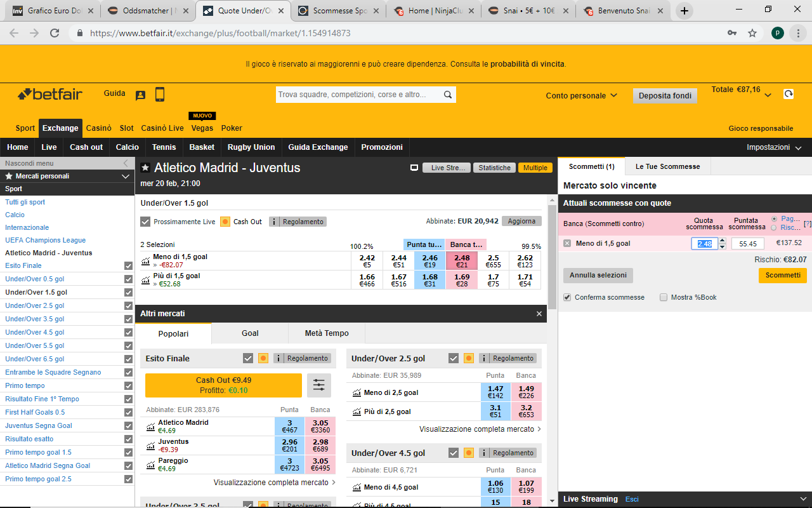Uncheck Under/Over 0.5 gol in sidebar
812x508 pixels.
click(x=129, y=279)
